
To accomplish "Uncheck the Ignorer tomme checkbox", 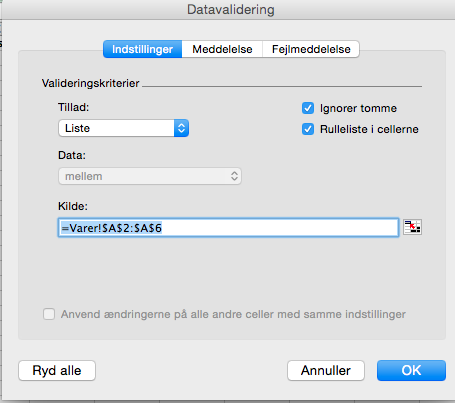I will (308, 108).
